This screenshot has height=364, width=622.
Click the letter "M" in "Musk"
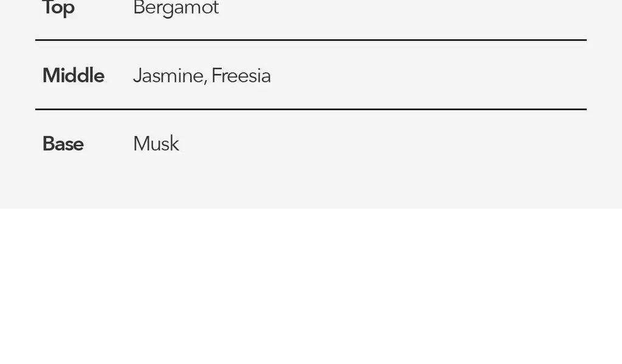click(141, 143)
